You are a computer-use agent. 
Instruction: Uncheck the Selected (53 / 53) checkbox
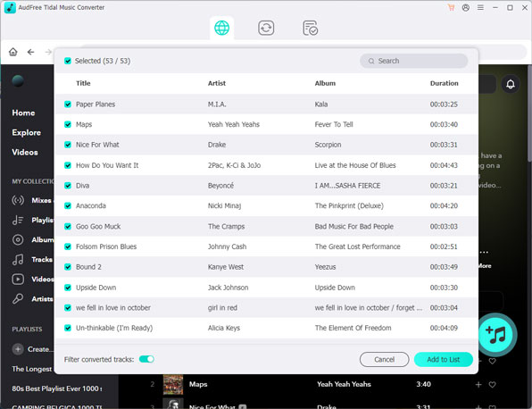point(68,61)
